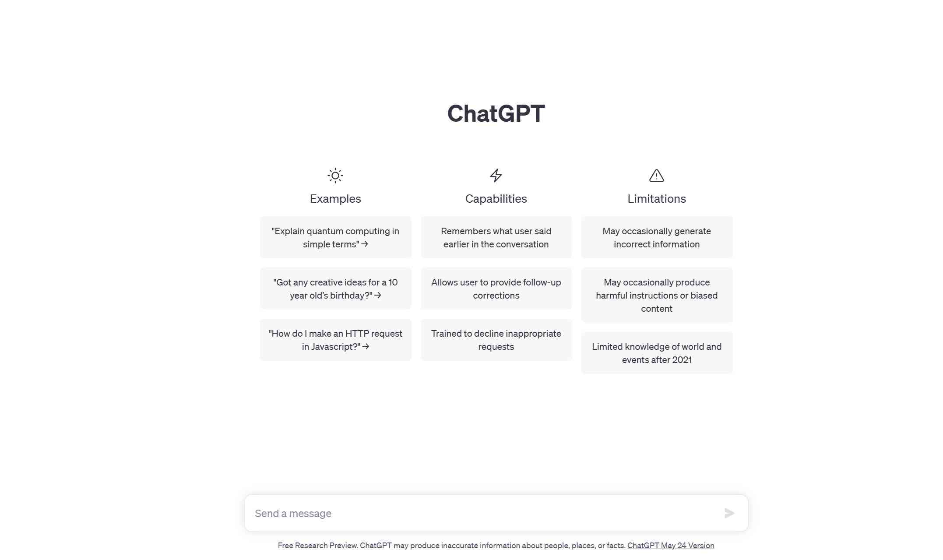This screenshot has width=943, height=560.
Task: Click the ChatGPT May 24 Version hyperlink
Action: (670, 546)
